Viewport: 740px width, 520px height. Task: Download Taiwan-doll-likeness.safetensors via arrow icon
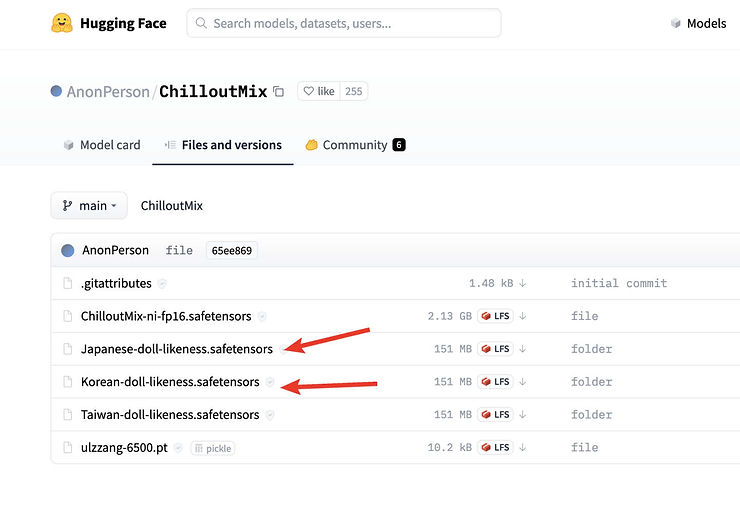click(522, 415)
